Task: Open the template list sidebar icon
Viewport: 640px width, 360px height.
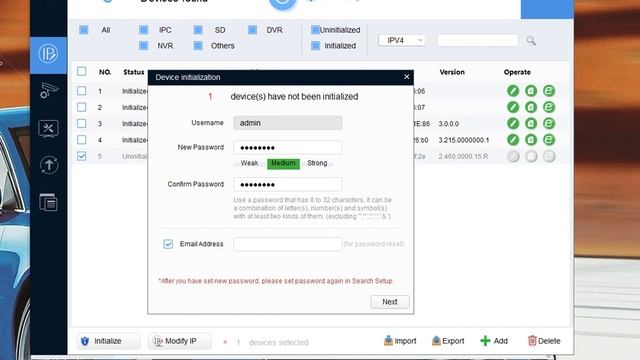Action: (x=49, y=202)
